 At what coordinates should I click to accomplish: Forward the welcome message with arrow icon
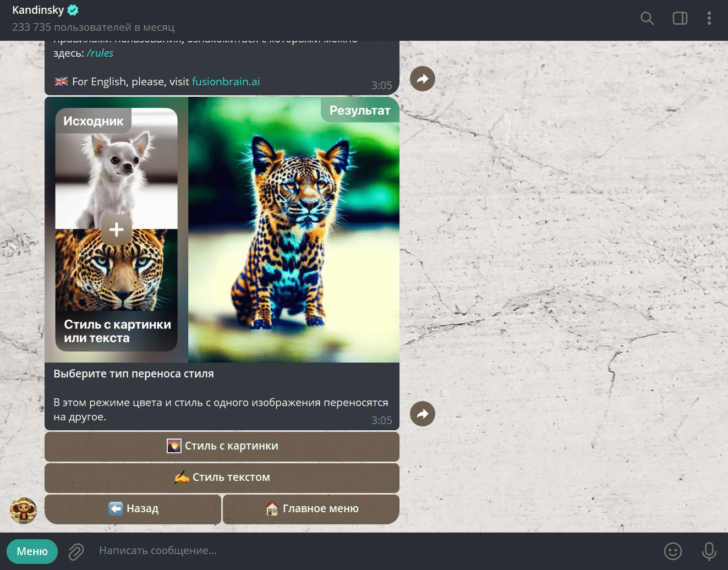coord(423,79)
